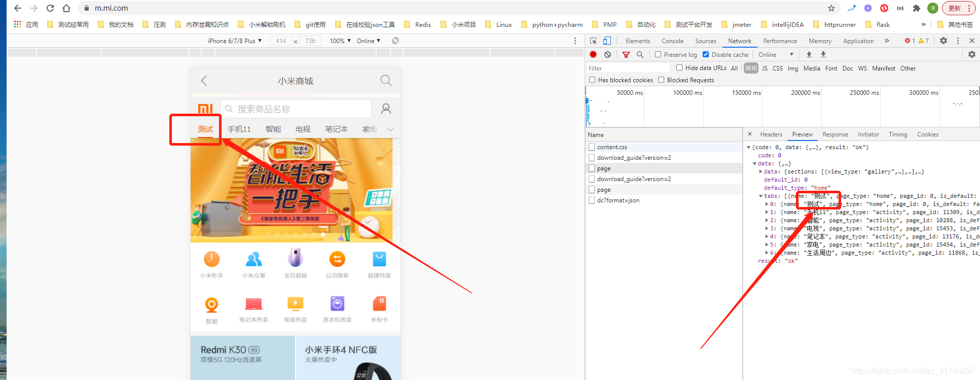Open the Headers tab
The width and height of the screenshot is (980, 380).
point(771,134)
